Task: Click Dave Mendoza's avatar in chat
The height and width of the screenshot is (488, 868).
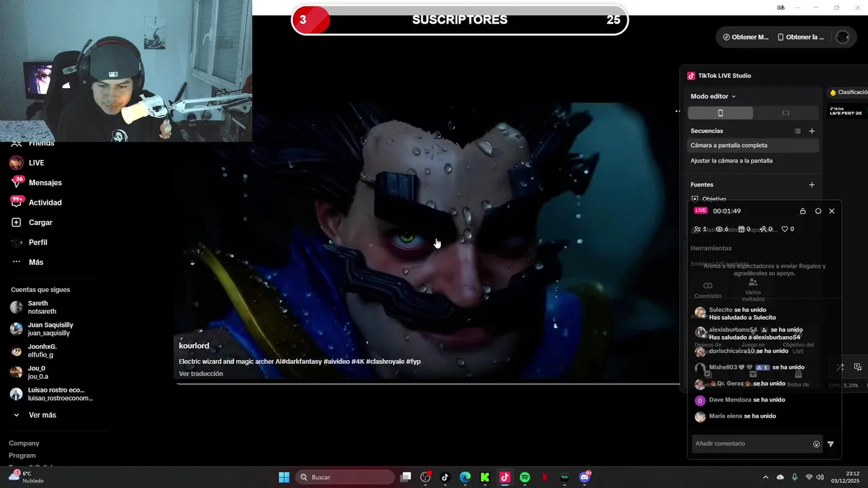Action: tap(701, 401)
